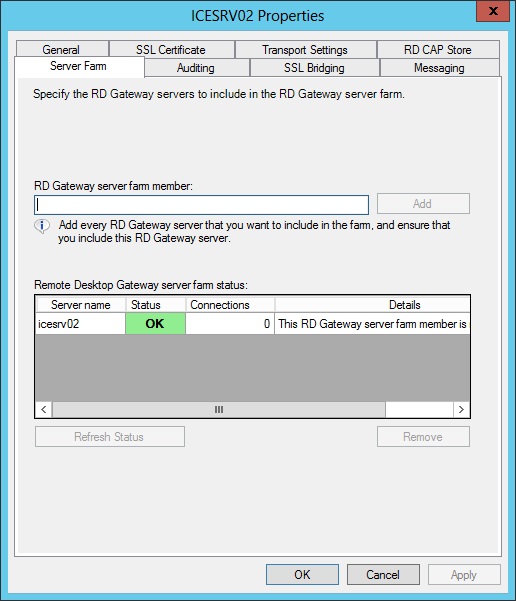Viewport: 516px width, 601px height.
Task: Open the Transport Settings tab
Action: point(305,49)
